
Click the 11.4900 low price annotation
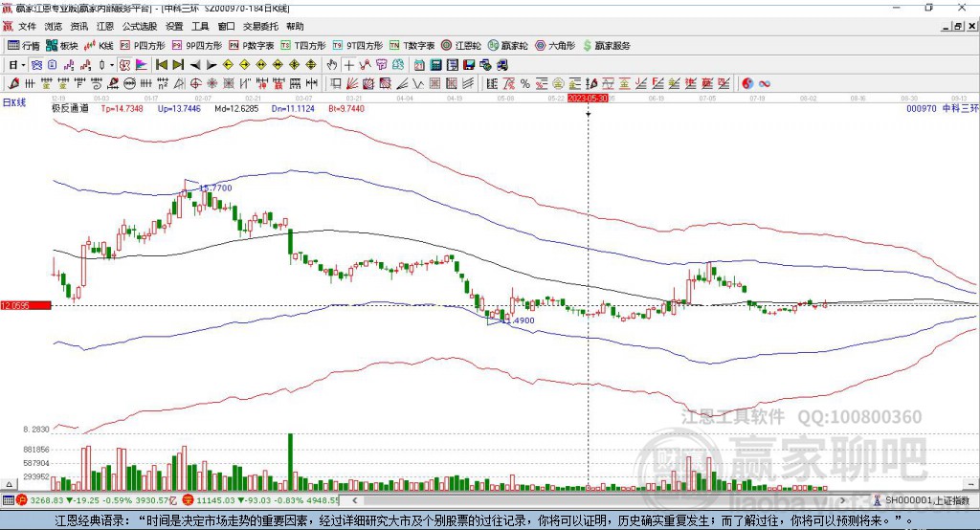click(518, 320)
